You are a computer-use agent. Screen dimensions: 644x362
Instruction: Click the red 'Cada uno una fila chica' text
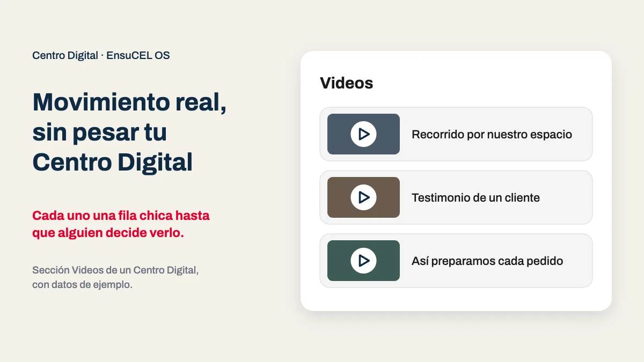121,225
